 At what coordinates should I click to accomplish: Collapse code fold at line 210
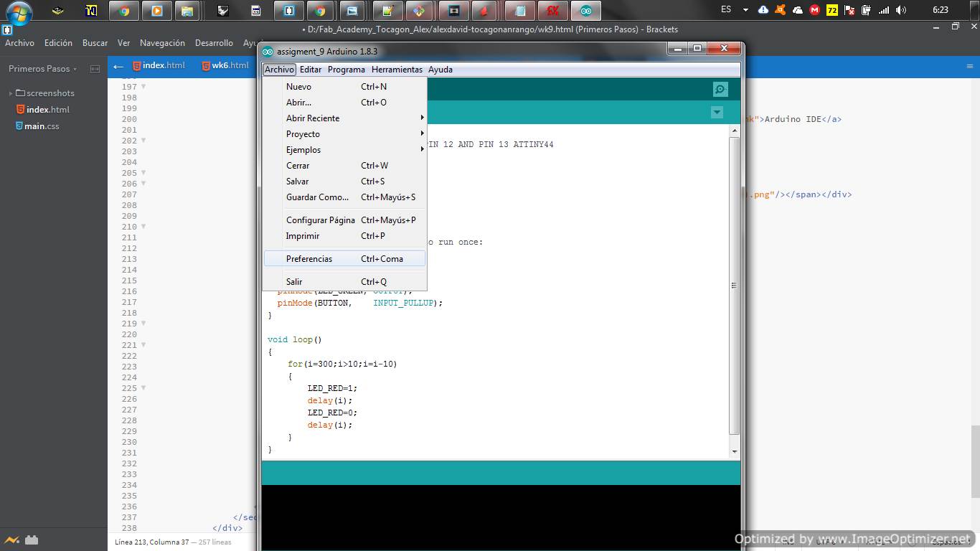(x=143, y=227)
